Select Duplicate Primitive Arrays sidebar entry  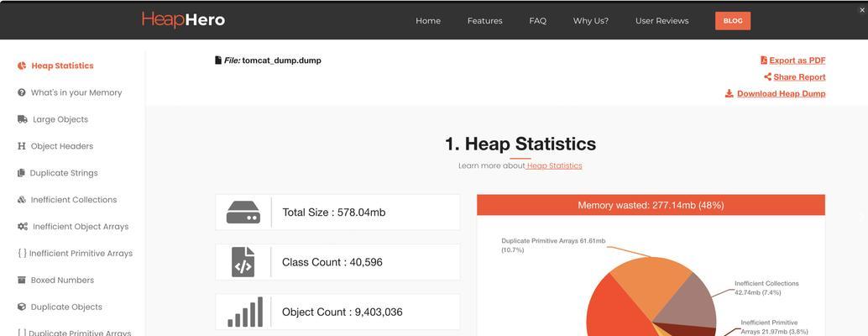80,333
